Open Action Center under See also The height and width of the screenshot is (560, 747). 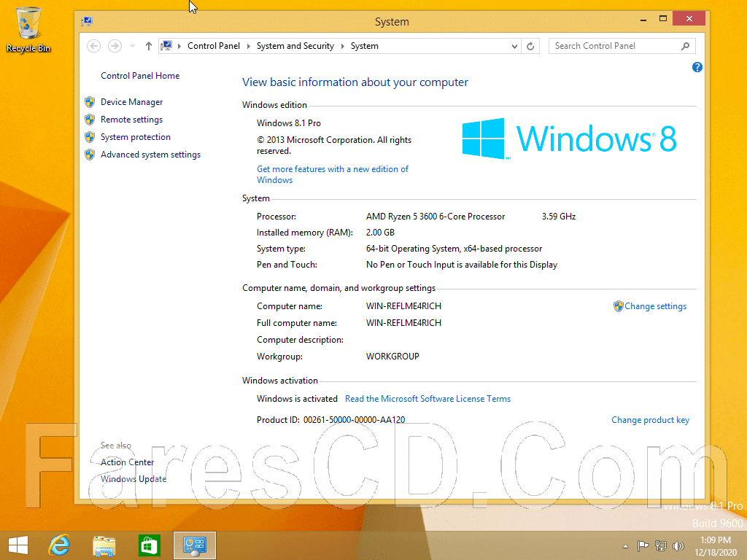pyautogui.click(x=127, y=462)
